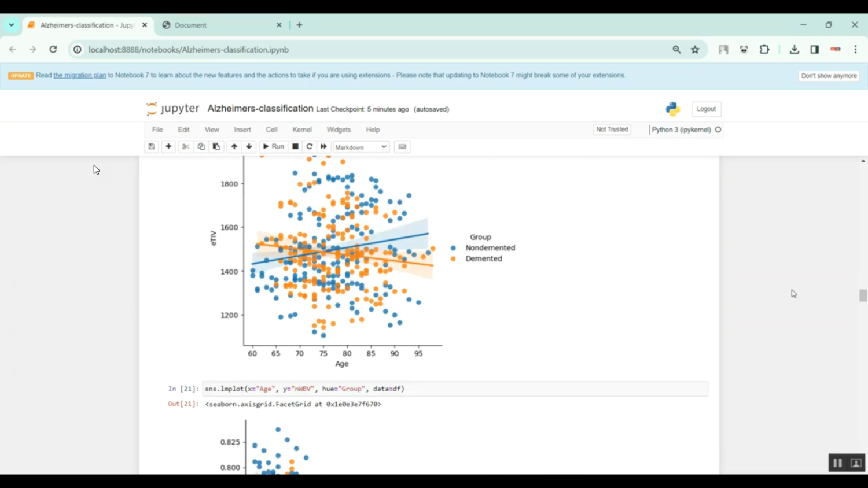
Task: Open the Markdown cell type dropdown
Action: [x=361, y=147]
